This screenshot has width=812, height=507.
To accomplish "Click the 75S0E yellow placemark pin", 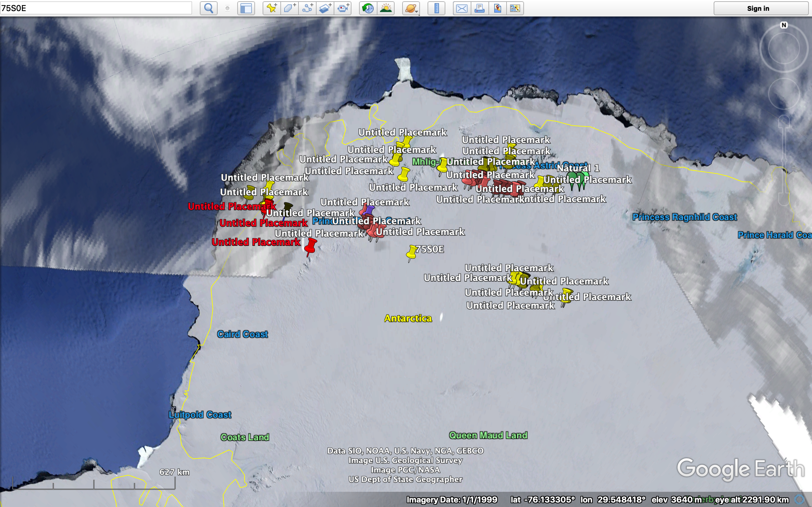I will point(412,252).
